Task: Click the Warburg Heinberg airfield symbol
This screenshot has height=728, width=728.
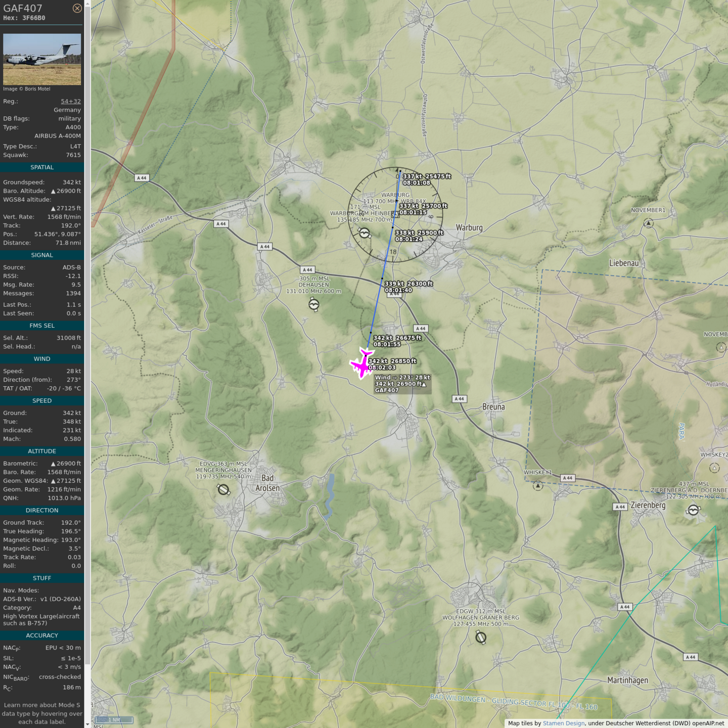Action: (365, 233)
